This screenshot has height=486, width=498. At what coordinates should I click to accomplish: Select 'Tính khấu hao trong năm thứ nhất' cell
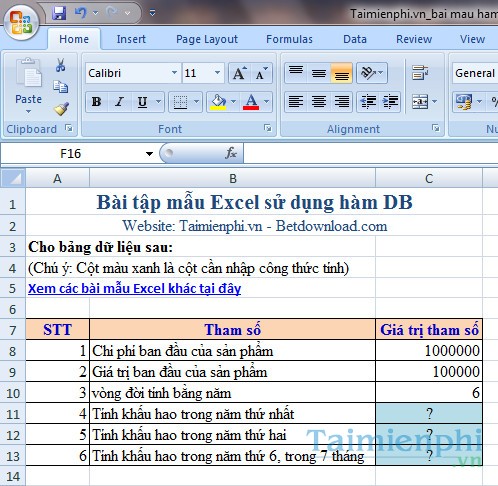click(x=233, y=414)
